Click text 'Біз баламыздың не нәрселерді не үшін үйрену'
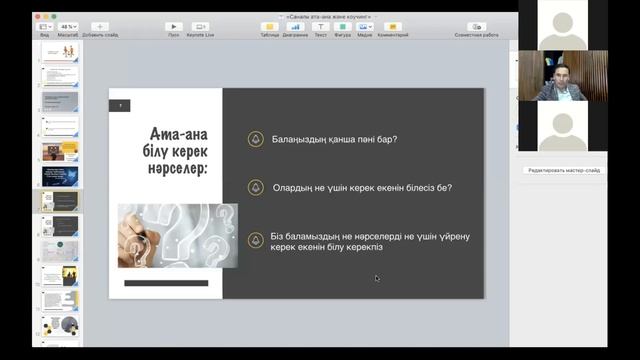This screenshot has width=640, height=360. click(370, 237)
